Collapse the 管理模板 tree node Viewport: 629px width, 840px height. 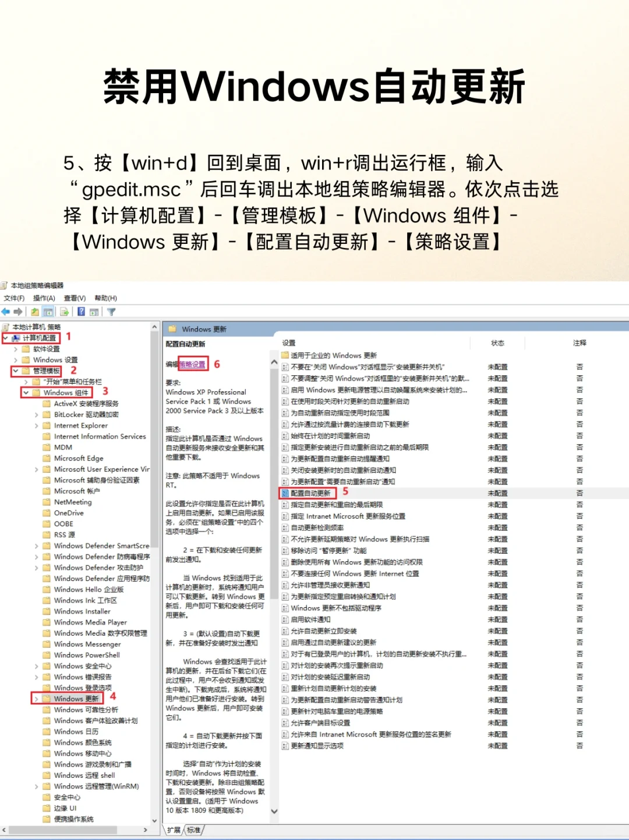16,371
